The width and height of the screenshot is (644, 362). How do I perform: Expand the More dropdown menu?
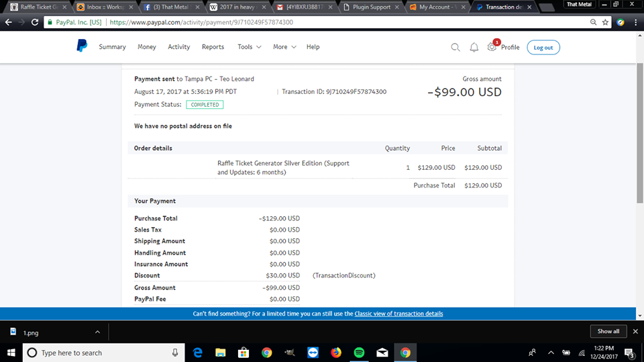tap(283, 47)
